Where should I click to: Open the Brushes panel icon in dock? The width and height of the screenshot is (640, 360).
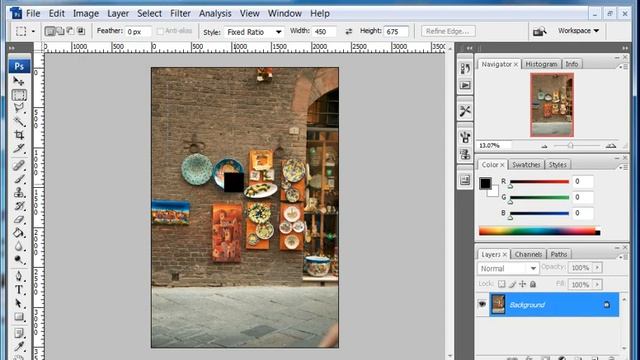tap(465, 137)
